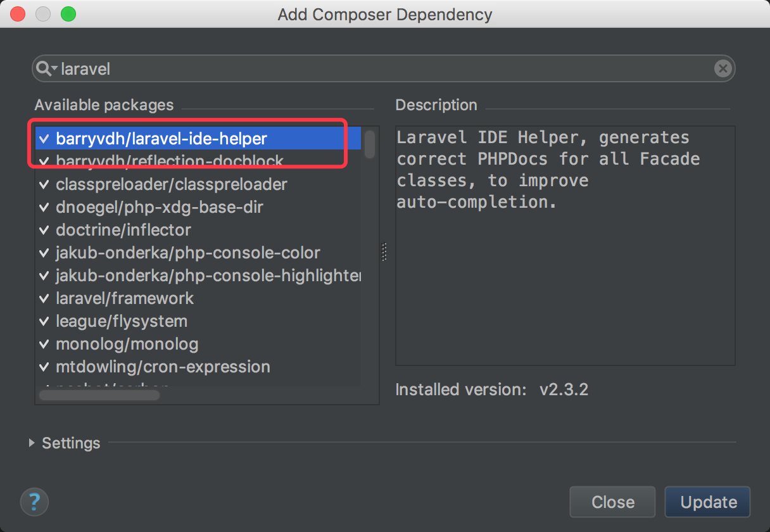
Task: Expand the Settings section
Action: point(32,443)
